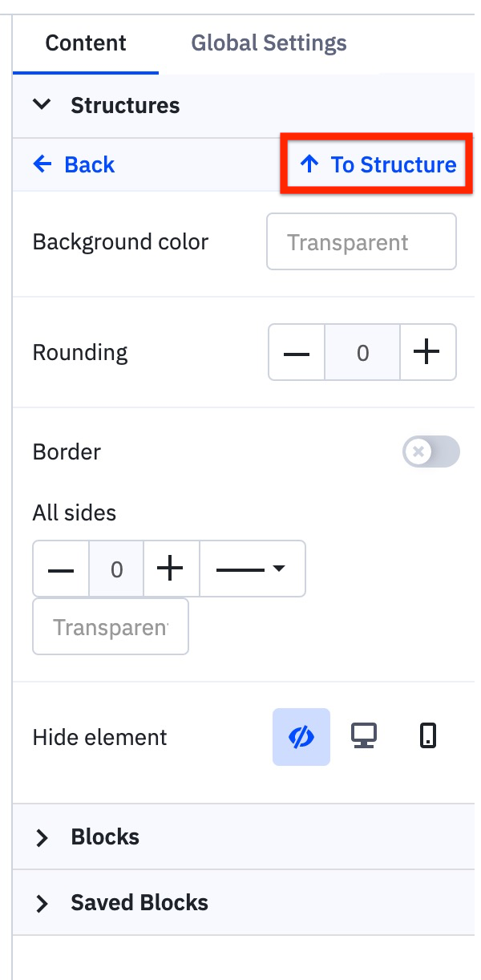Click the minus icon to decrease Rounding
This screenshot has width=481, height=980.
click(296, 352)
